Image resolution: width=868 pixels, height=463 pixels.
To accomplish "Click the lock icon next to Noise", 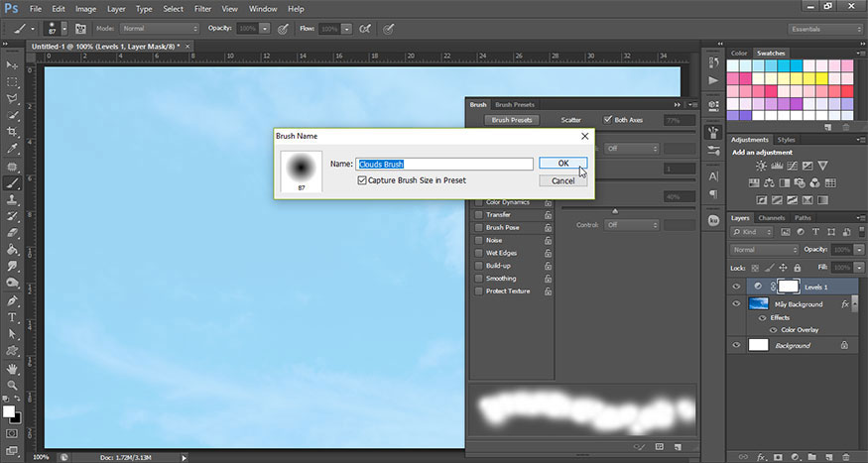I will [549, 240].
